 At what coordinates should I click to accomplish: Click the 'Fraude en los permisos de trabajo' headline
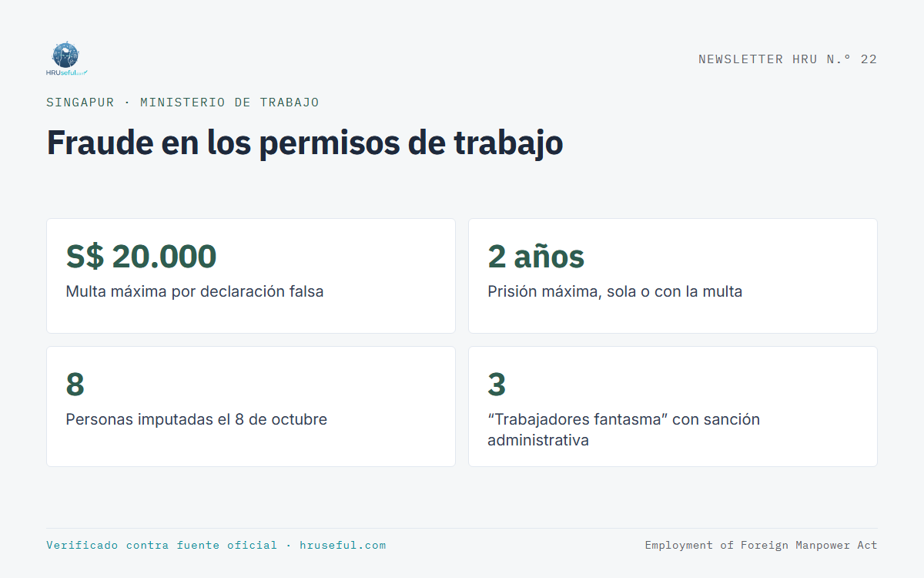(x=305, y=143)
